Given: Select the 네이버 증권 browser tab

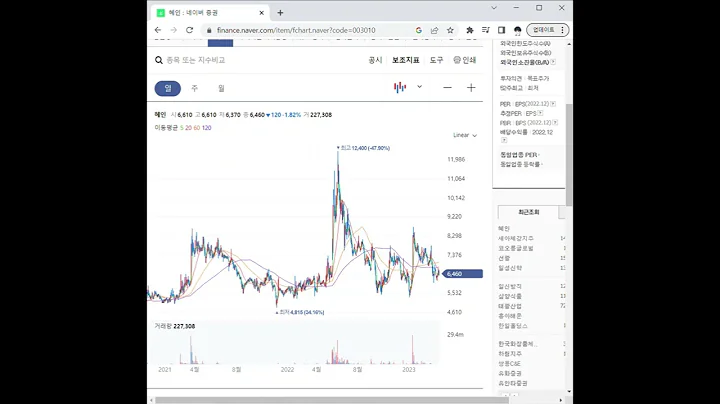Looking at the screenshot, I should 210,13.
